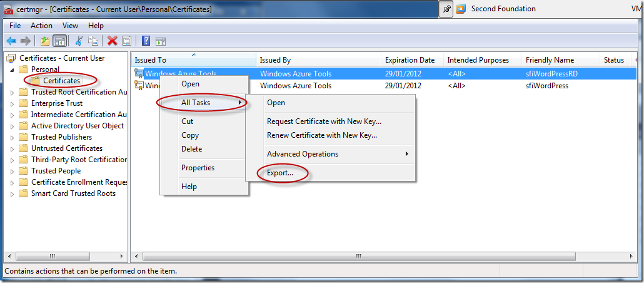Image resolution: width=644 pixels, height=283 pixels.
Task: Click right arrow of certificate list scrollbar
Action: coord(631,256)
